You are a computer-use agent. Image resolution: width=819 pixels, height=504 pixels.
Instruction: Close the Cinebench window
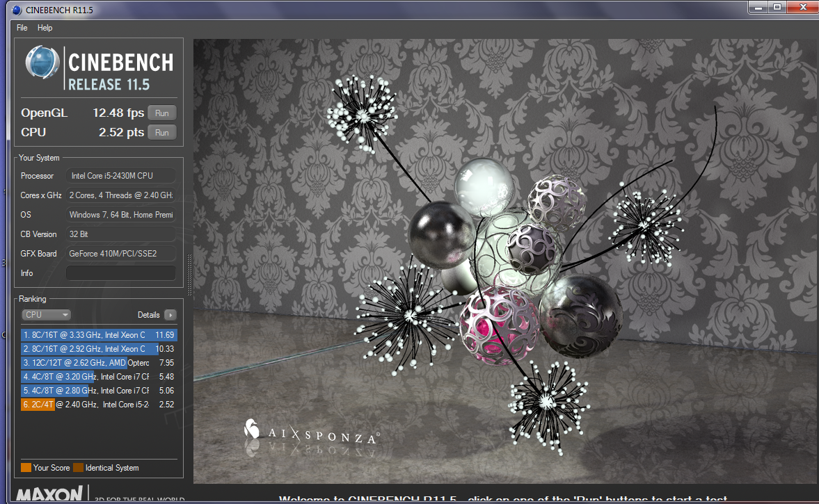click(803, 8)
